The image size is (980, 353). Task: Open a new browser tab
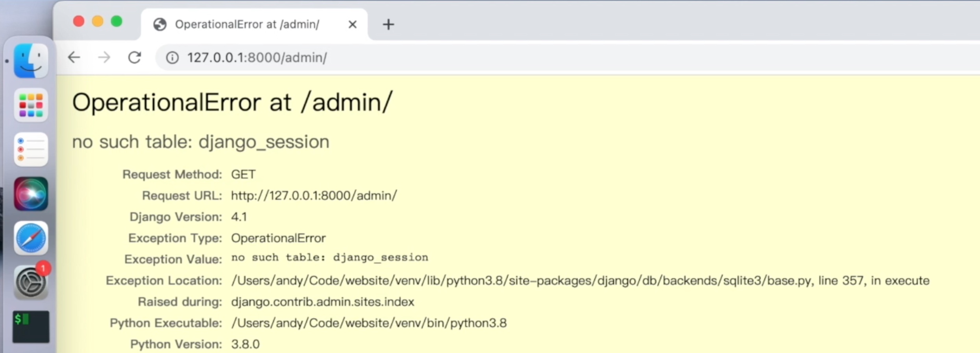[x=388, y=24]
